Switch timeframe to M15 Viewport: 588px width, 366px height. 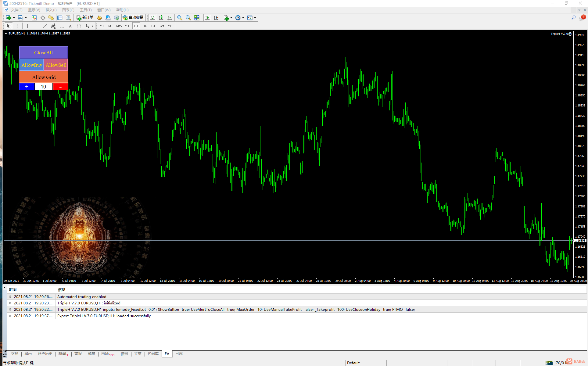pos(119,26)
